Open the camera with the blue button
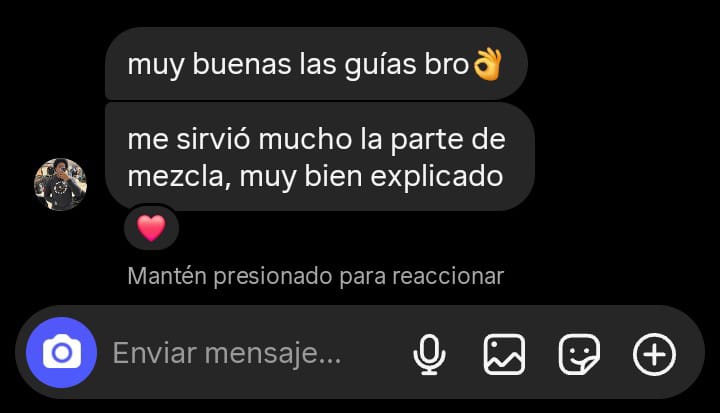Viewport: 720px width, 413px height. pyautogui.click(x=62, y=353)
